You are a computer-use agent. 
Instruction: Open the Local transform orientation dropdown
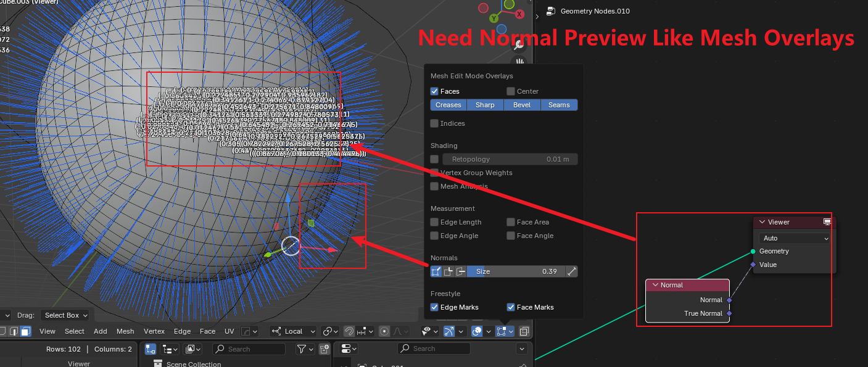tap(294, 331)
